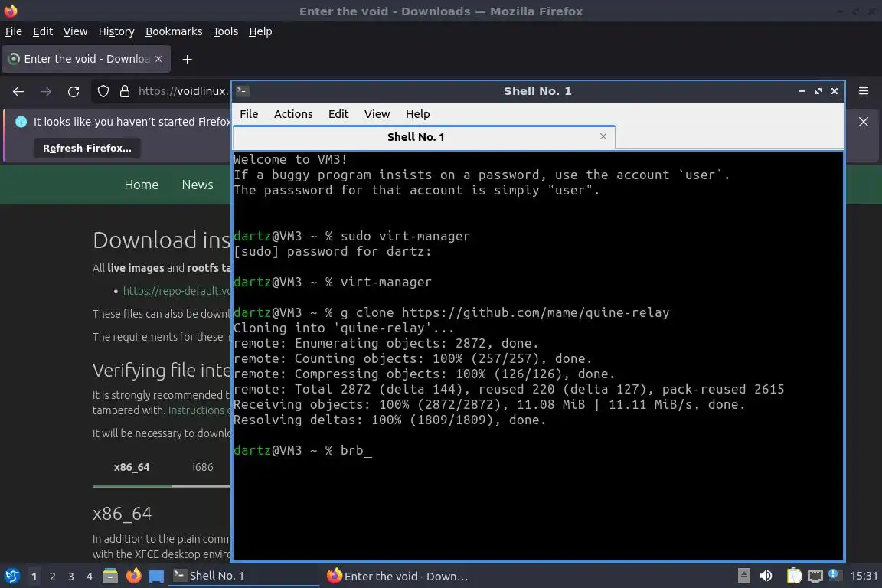Screen dimensions: 882x588
Task: Open the clipboard manager tray icon
Action: [794, 576]
